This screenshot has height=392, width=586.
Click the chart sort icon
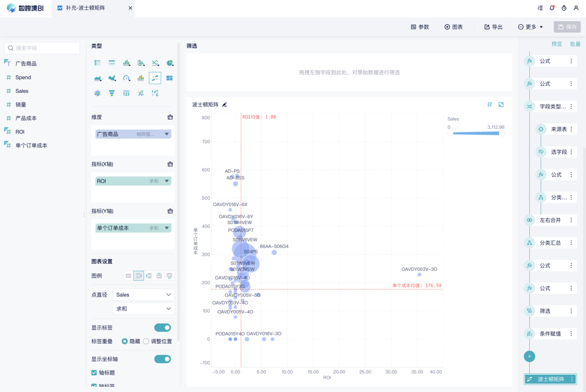[490, 104]
